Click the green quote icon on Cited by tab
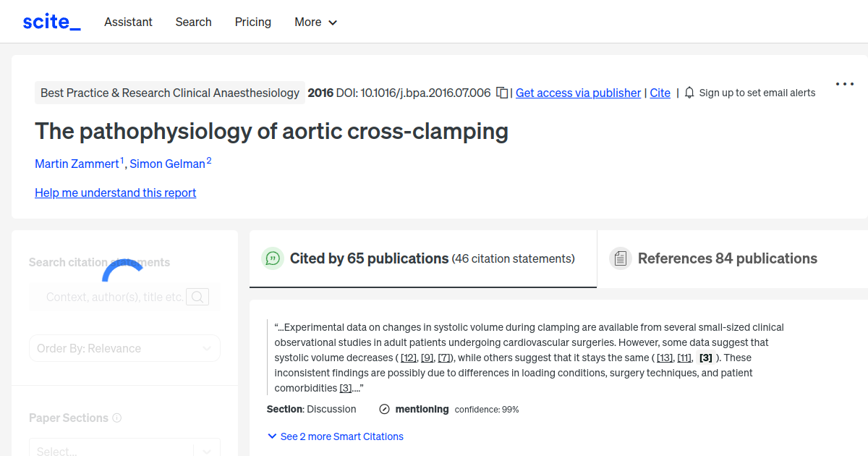868x456 pixels. pos(272,258)
